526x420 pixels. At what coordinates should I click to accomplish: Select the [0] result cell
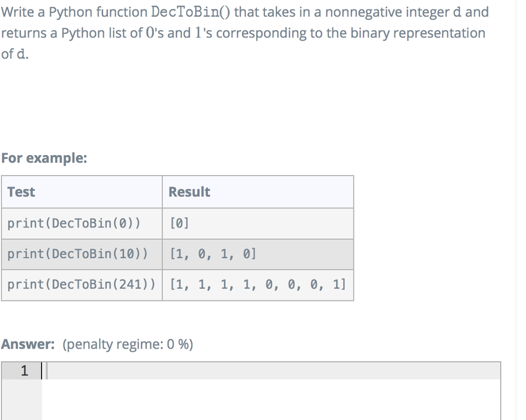[x=177, y=223]
